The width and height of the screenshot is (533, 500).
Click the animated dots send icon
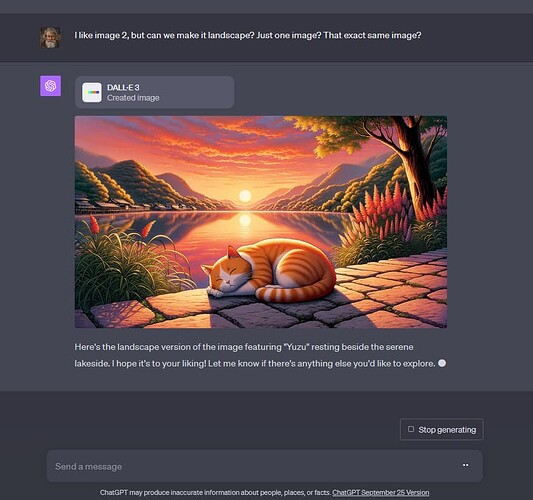(x=465, y=465)
